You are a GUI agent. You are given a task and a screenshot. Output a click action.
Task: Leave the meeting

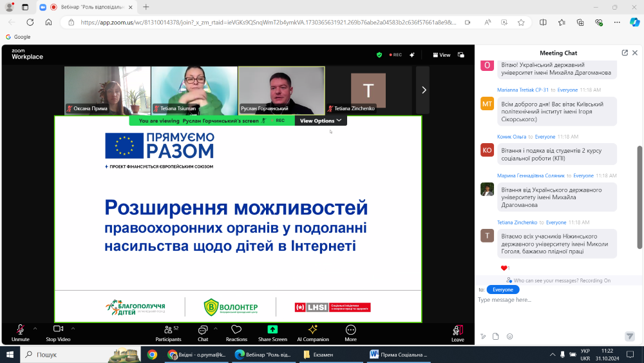click(457, 333)
